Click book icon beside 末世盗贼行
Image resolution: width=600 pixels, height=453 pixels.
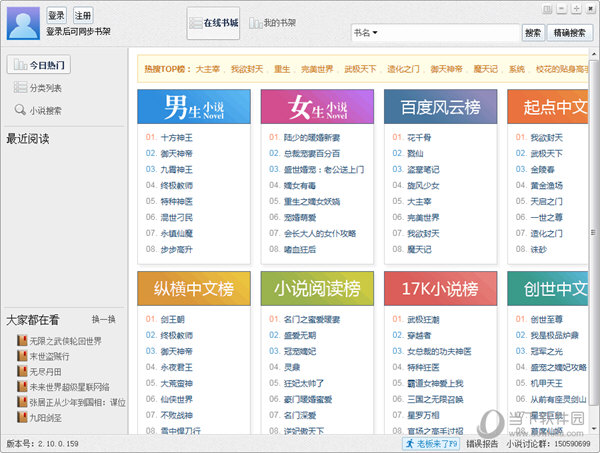(x=22, y=356)
